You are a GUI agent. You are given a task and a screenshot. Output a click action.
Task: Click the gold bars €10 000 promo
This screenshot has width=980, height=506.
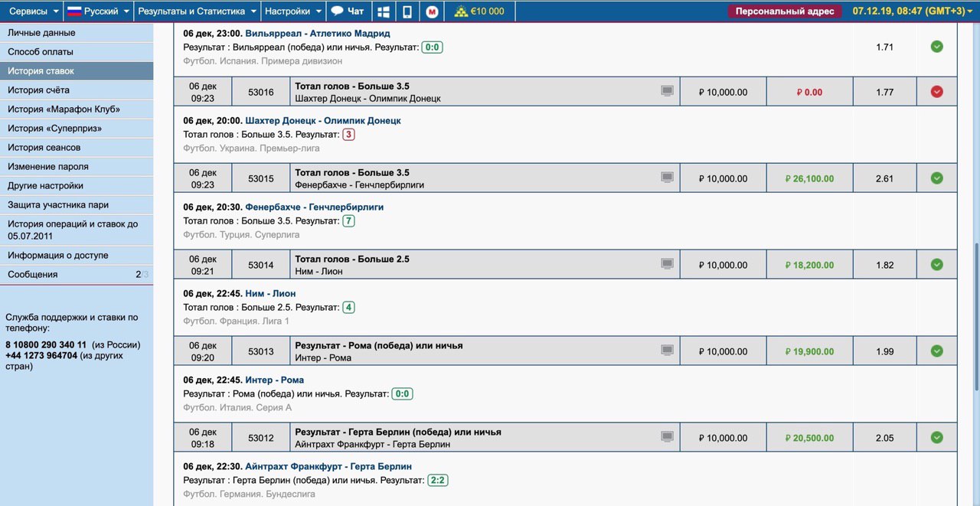pos(479,11)
